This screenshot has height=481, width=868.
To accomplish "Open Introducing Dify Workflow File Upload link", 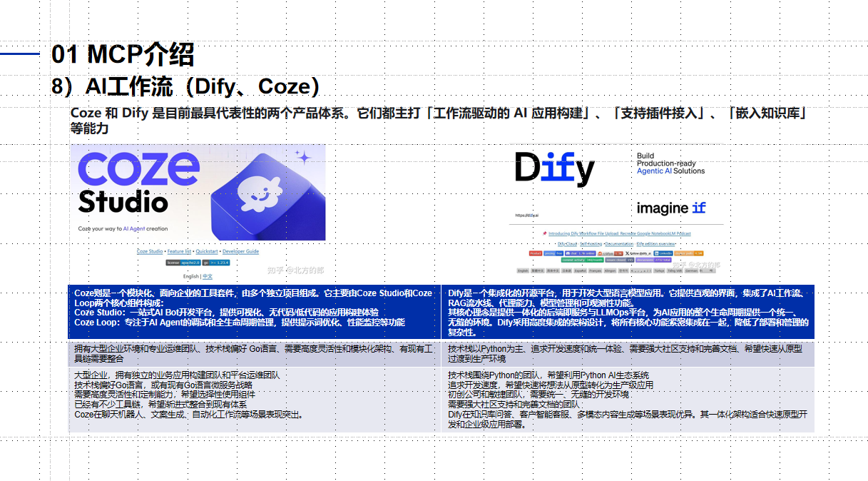I will coord(619,233).
